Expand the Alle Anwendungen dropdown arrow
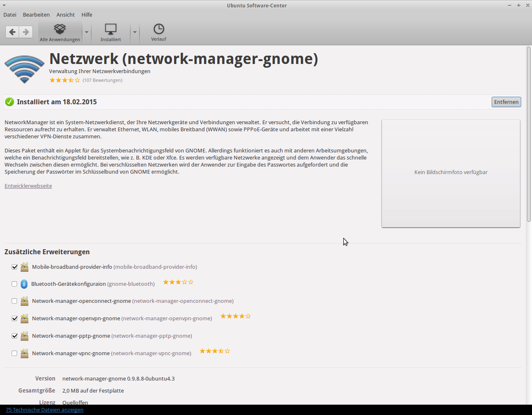The image size is (532, 415). [86, 32]
